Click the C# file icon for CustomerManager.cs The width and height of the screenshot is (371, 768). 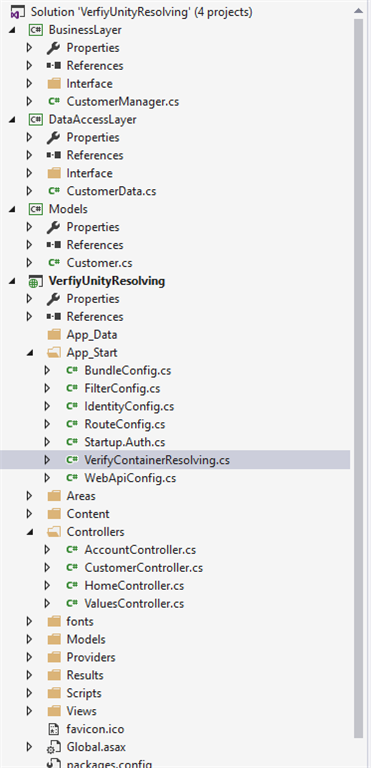coord(54,102)
